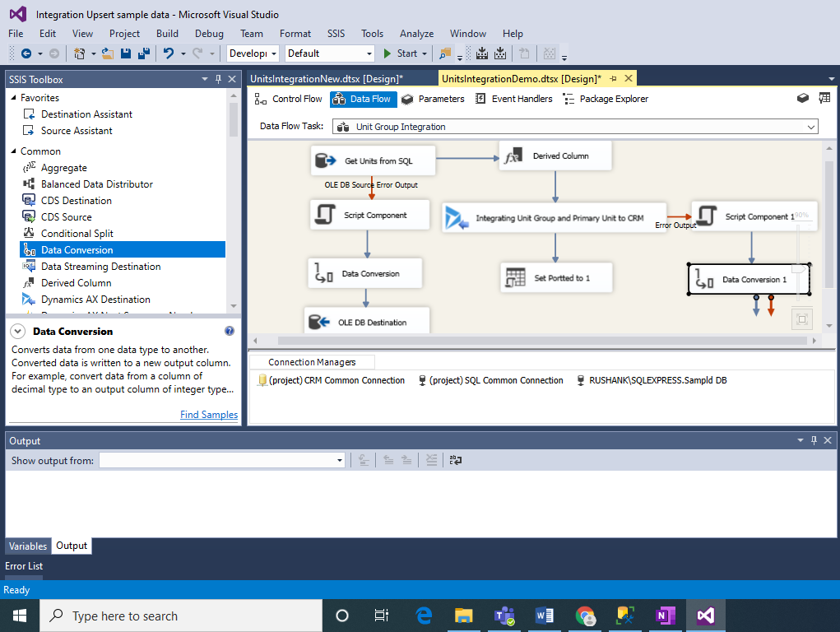Open the SSIS menu
The height and width of the screenshot is (632, 840).
(x=336, y=34)
